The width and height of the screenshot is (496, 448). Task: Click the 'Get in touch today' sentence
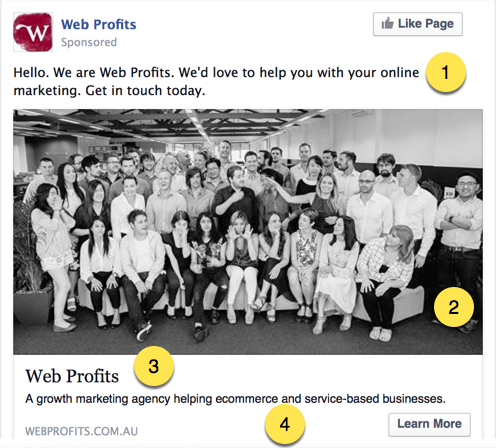[145, 91]
